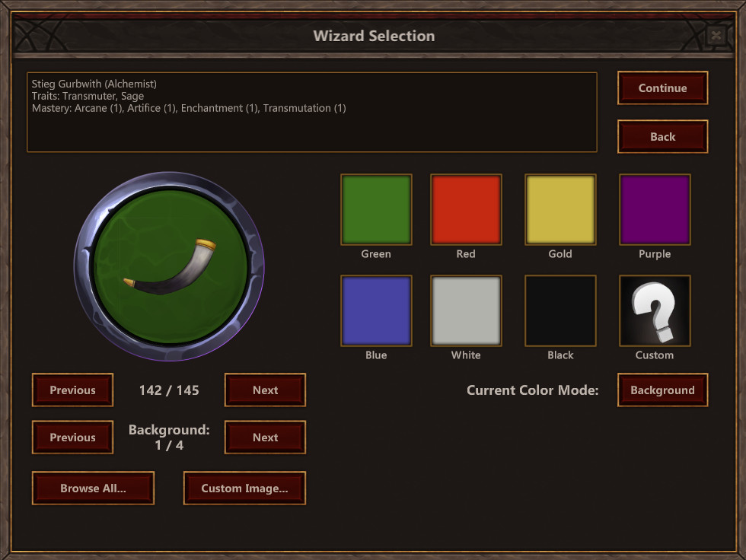
Task: Advance to the next background variant
Action: (264, 437)
